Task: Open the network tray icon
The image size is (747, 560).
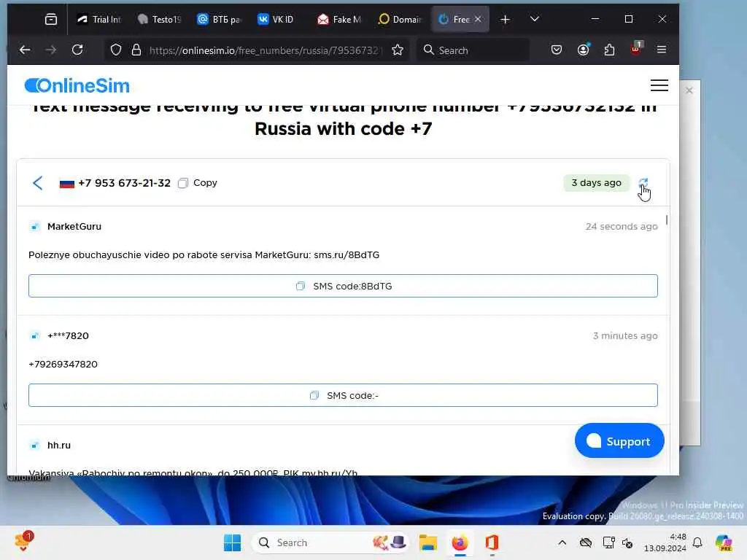Action: coord(608,542)
